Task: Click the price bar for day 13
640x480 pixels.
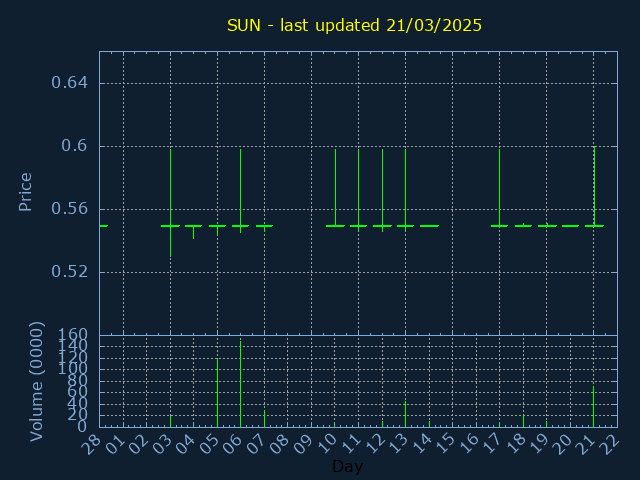Action: (405, 191)
